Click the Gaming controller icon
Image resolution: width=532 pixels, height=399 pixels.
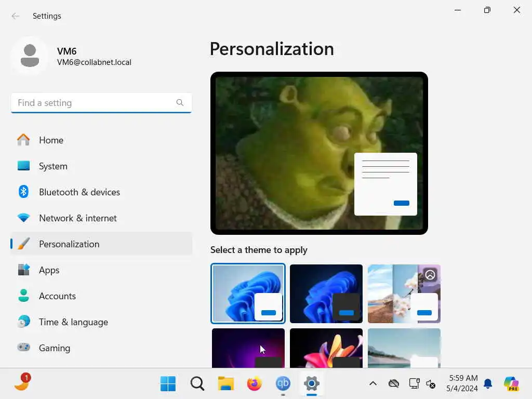23,348
